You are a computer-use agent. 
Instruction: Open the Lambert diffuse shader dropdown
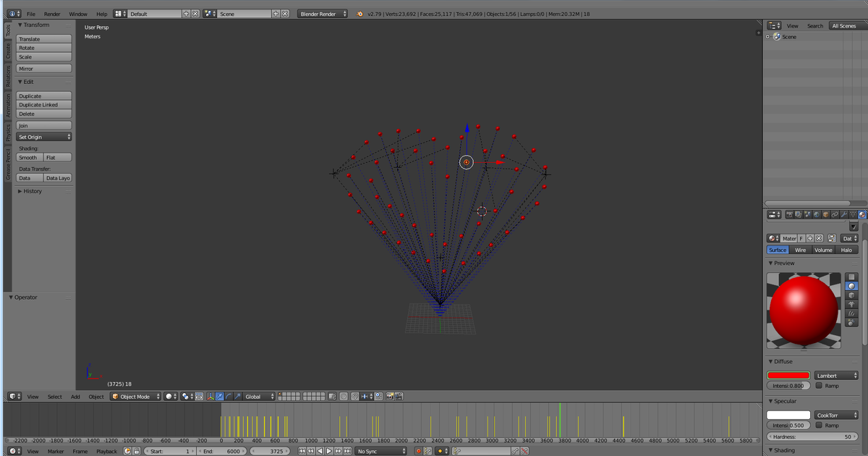coord(836,376)
